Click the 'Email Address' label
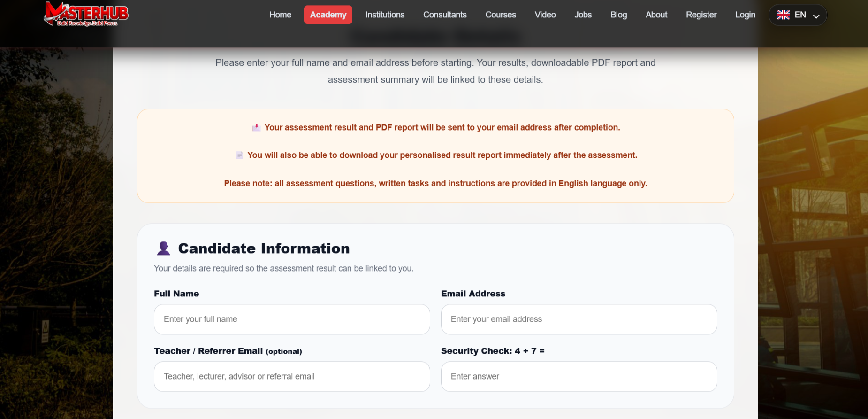The image size is (868, 419). tap(473, 294)
